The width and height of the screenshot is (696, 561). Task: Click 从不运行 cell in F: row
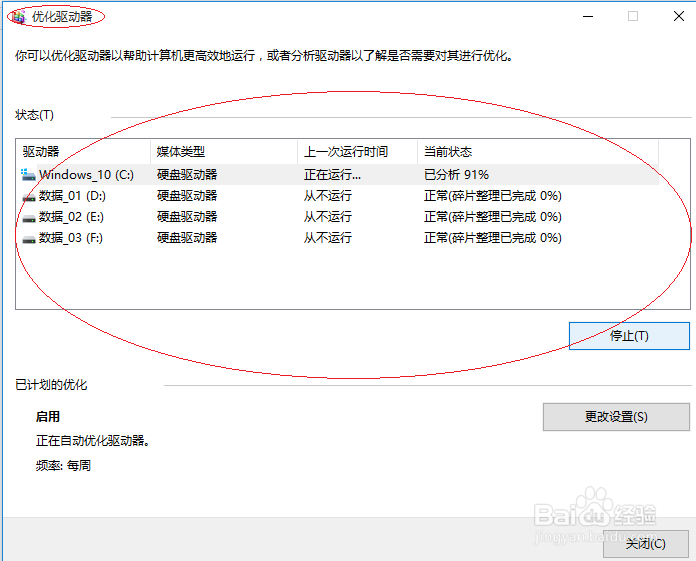click(x=328, y=238)
